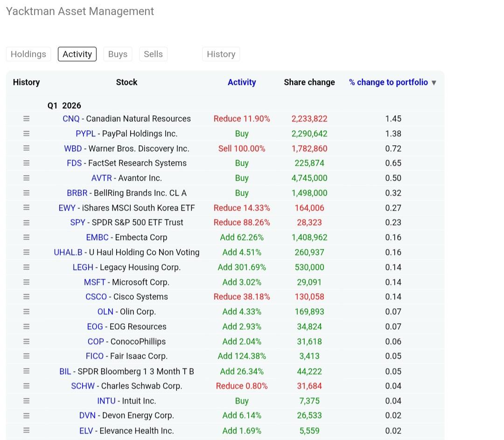Open history icon for DVN row

pos(26,416)
